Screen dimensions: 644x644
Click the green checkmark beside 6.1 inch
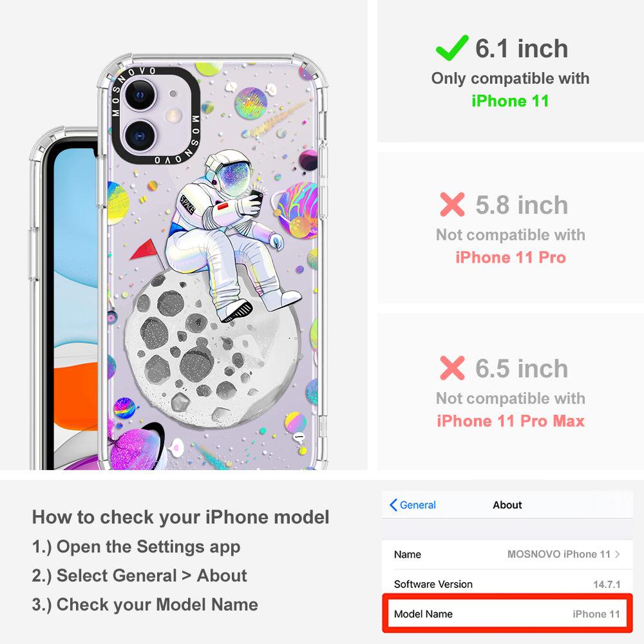click(x=452, y=48)
